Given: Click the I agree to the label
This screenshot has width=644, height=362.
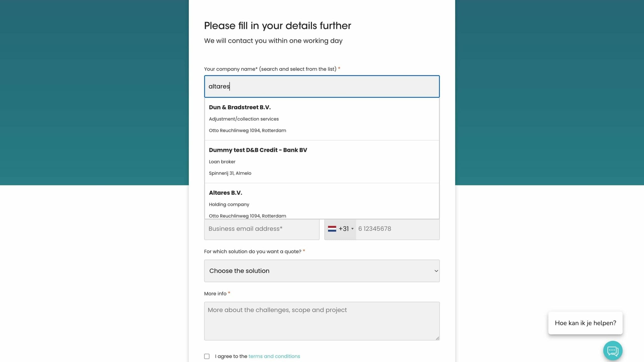Looking at the screenshot, I should [231, 356].
